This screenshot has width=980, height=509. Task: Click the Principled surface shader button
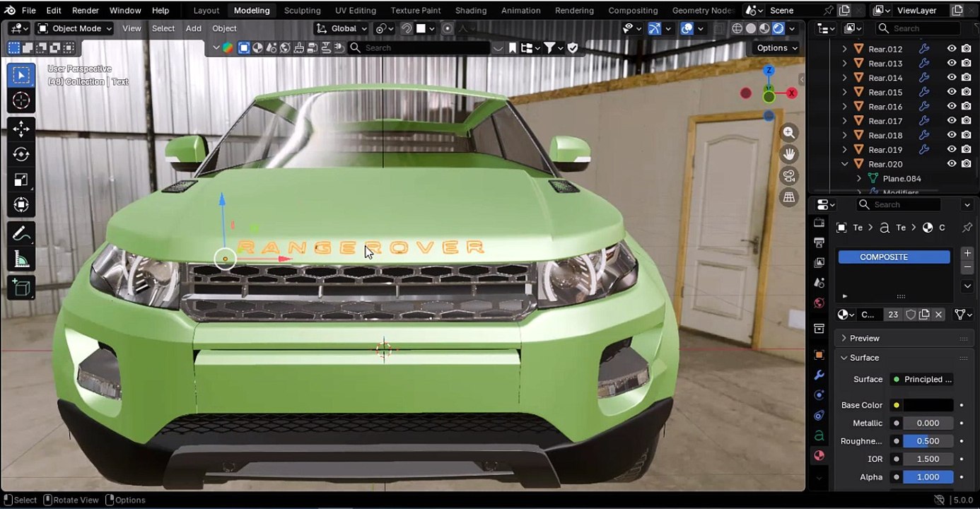(x=921, y=380)
